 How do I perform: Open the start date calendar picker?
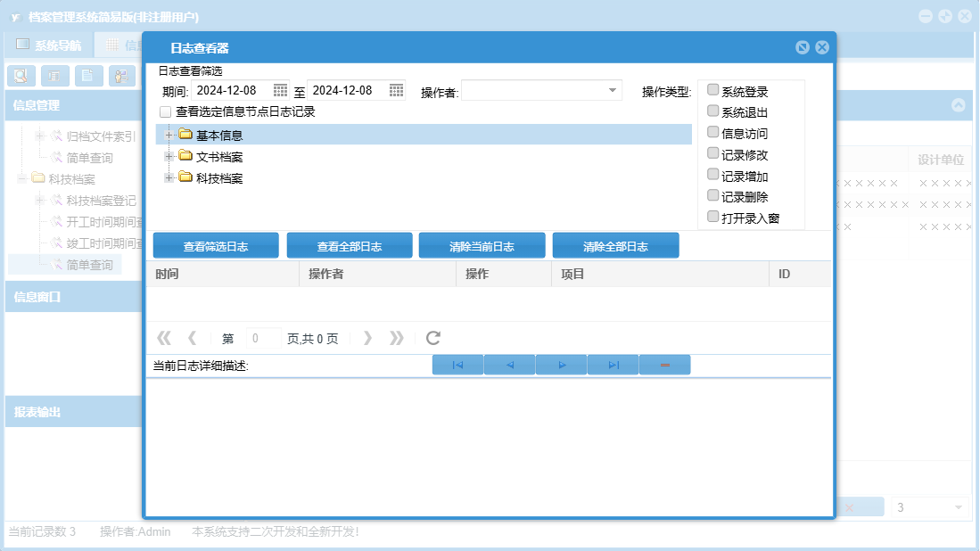[x=280, y=90]
